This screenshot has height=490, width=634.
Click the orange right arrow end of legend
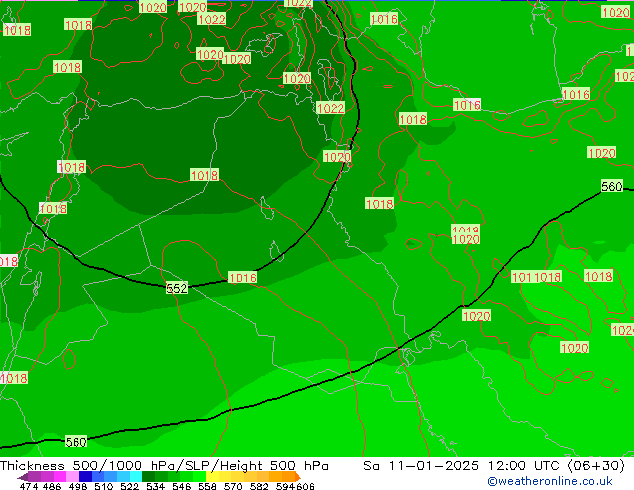click(x=298, y=477)
